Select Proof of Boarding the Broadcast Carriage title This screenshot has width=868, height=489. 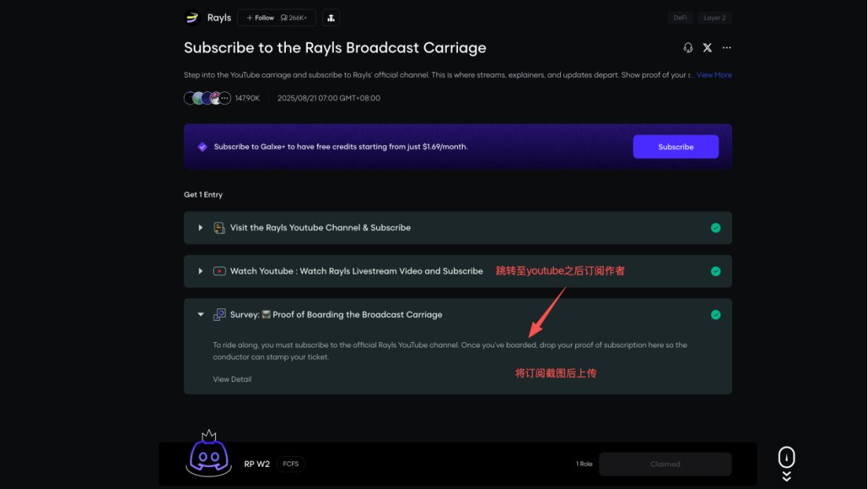pos(357,314)
